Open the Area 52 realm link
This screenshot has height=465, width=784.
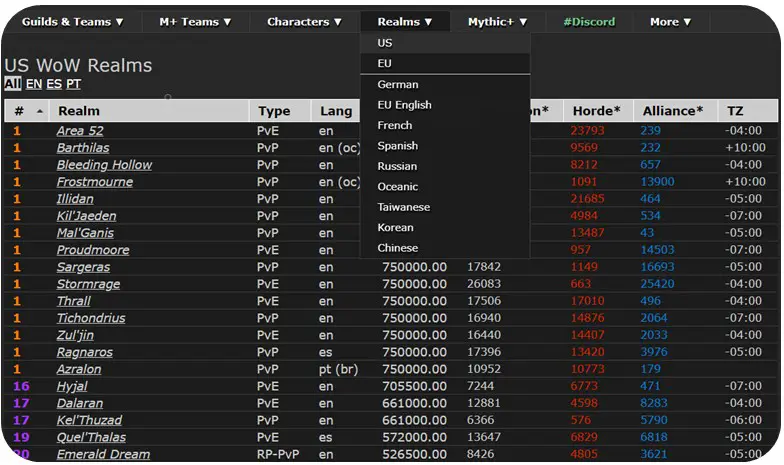(x=80, y=131)
